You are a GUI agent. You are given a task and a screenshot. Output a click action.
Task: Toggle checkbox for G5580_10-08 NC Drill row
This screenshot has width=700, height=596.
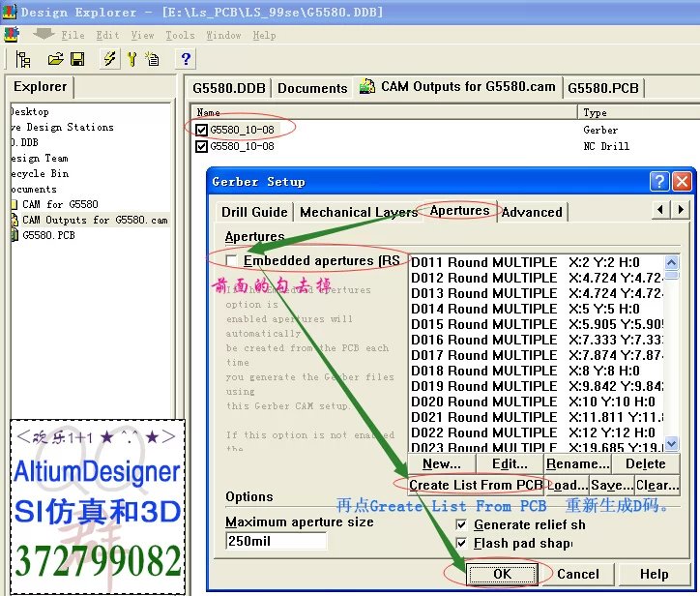click(x=201, y=146)
